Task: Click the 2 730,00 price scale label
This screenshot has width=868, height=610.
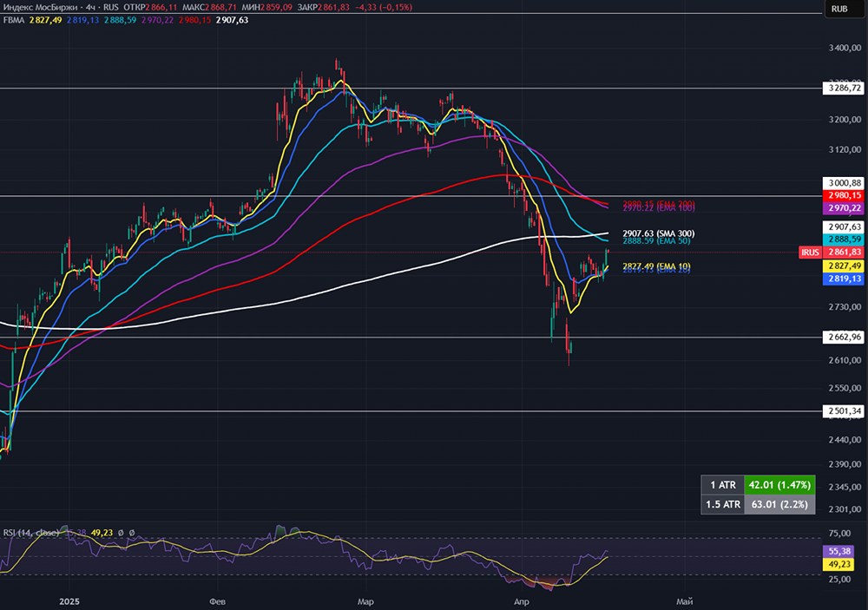Action: (x=845, y=306)
